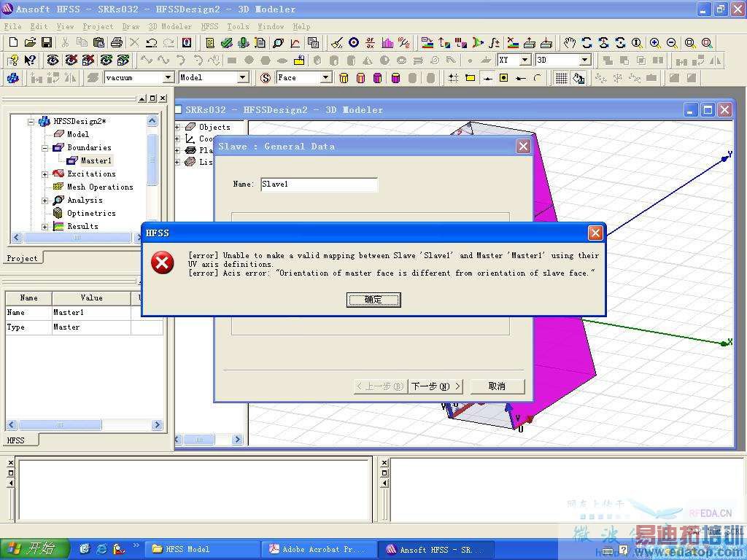Collapse the Boundaries tree node

click(44, 148)
